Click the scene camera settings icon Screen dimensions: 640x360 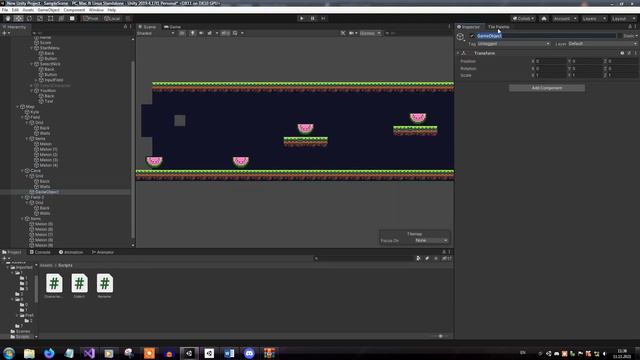point(352,33)
